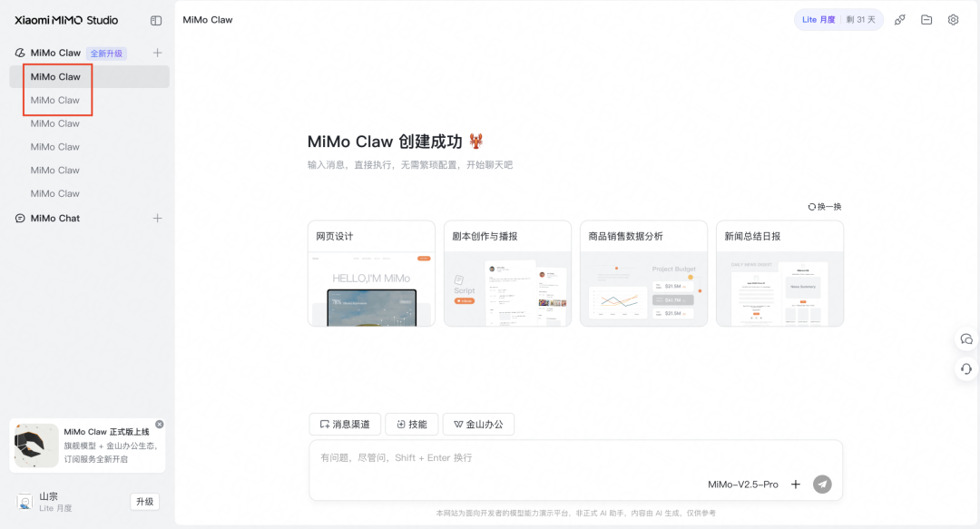Open the 技能 skills button
Viewport: 980px width, 529px height.
(412, 424)
